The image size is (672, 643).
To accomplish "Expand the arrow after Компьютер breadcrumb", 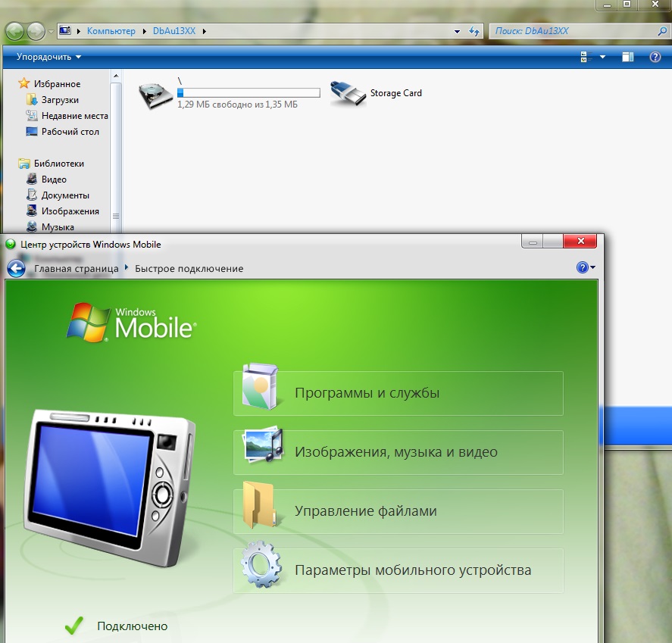I will point(144,31).
